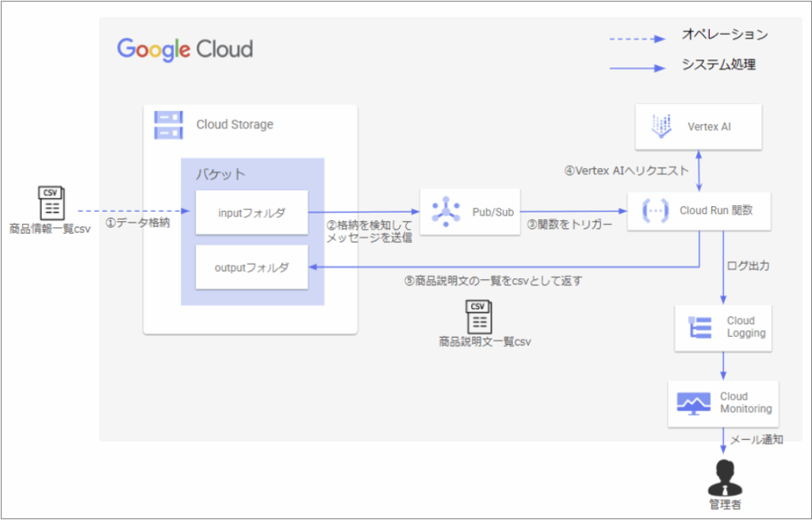Select the 管理者 person icon

point(725,477)
